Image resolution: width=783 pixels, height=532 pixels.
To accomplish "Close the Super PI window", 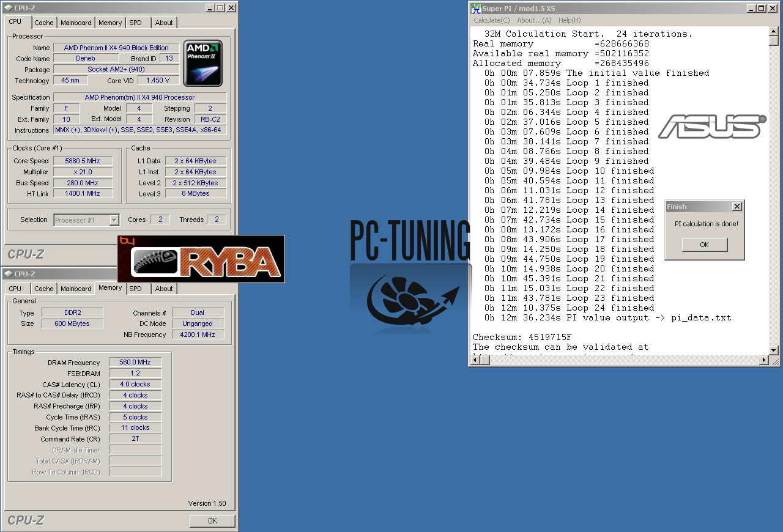I will (773, 8).
